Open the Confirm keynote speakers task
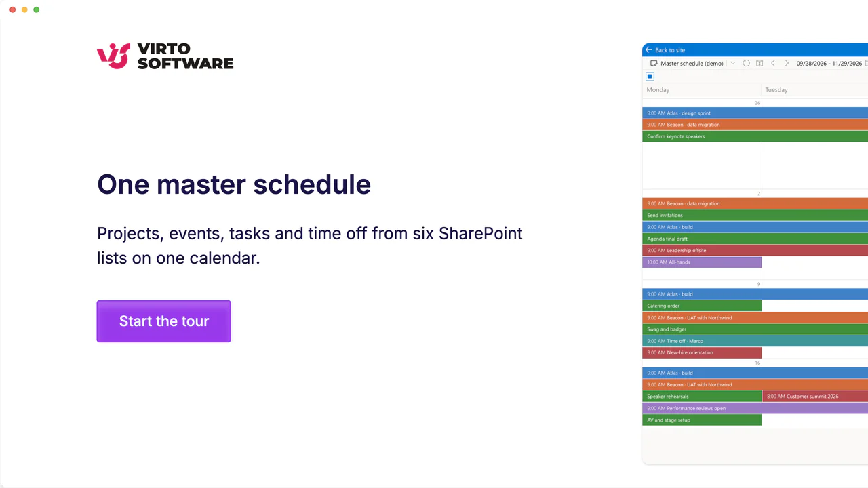 click(755, 136)
